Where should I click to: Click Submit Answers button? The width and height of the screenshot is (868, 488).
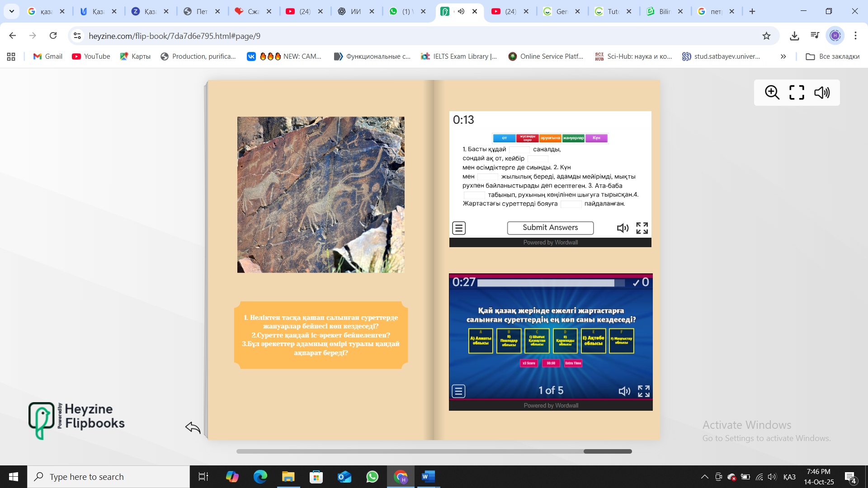point(550,228)
